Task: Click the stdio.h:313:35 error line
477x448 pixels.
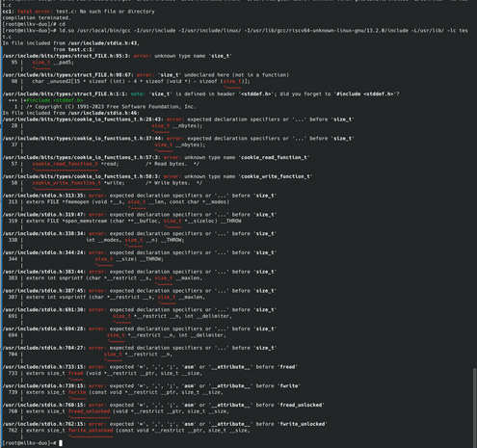Action: 140,196
